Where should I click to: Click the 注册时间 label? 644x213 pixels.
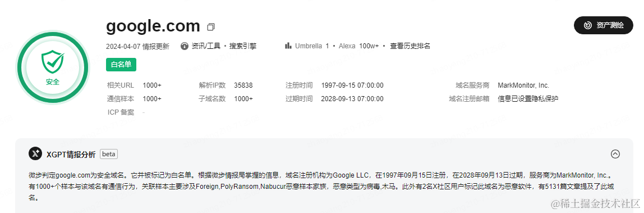(299, 85)
